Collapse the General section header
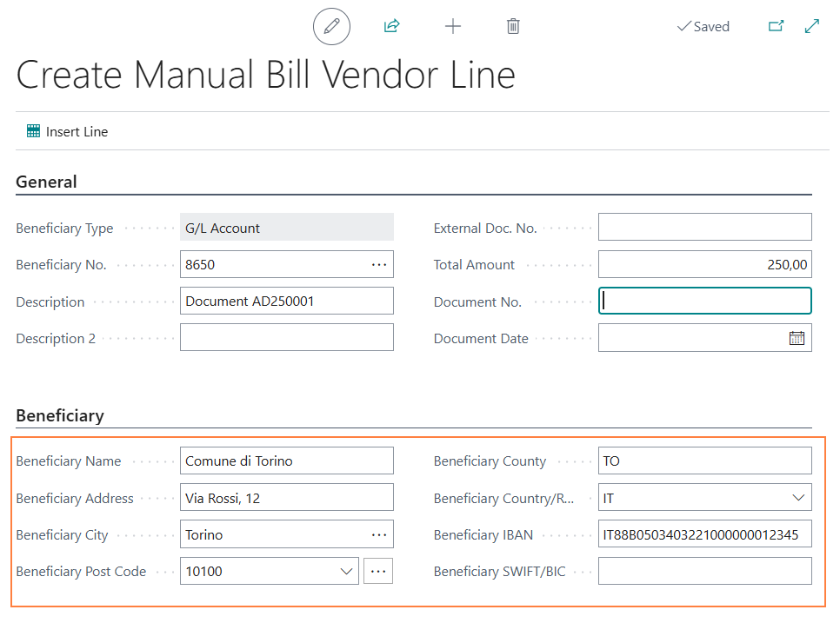This screenshot has height=623, width=840. tap(47, 182)
